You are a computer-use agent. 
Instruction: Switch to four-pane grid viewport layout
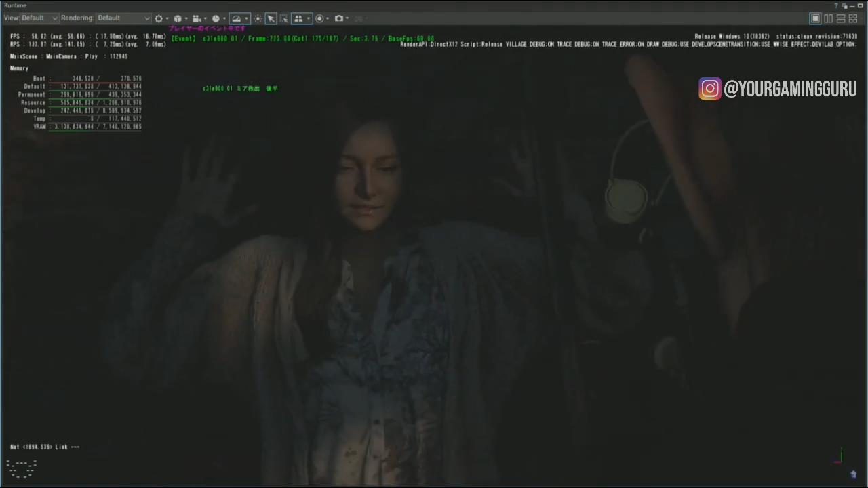pyautogui.click(x=853, y=18)
